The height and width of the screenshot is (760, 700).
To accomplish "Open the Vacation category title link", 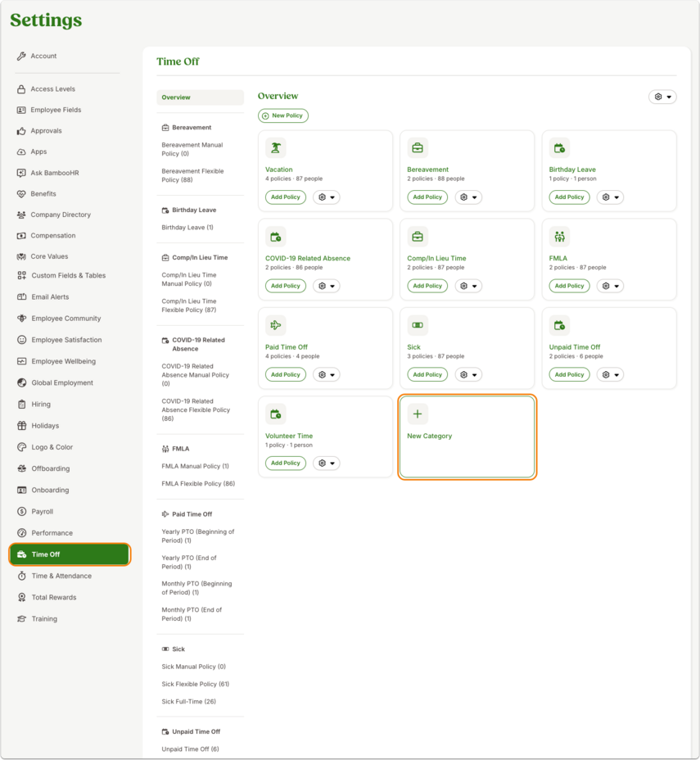I will click(278, 170).
